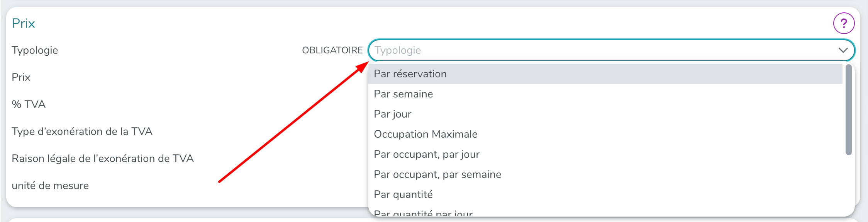Click the "% TVA" label
Image resolution: width=868 pixels, height=222 pixels.
click(29, 104)
